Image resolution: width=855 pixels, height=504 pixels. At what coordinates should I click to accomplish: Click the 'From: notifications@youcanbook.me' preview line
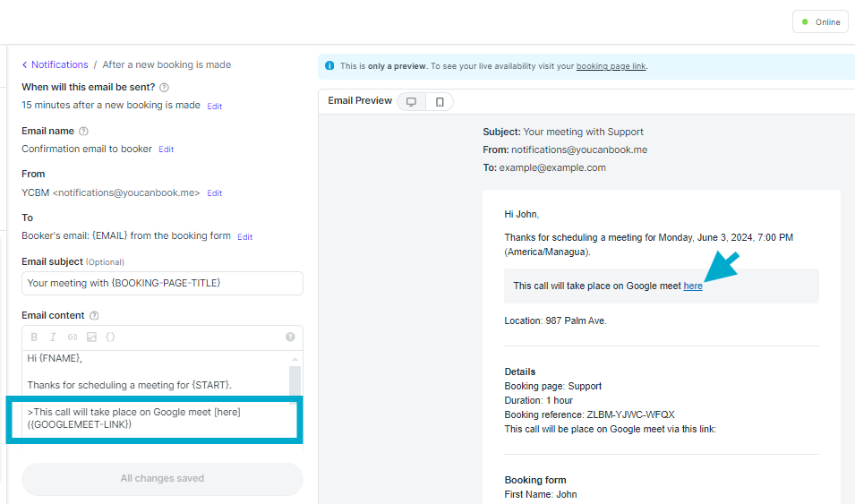(565, 149)
